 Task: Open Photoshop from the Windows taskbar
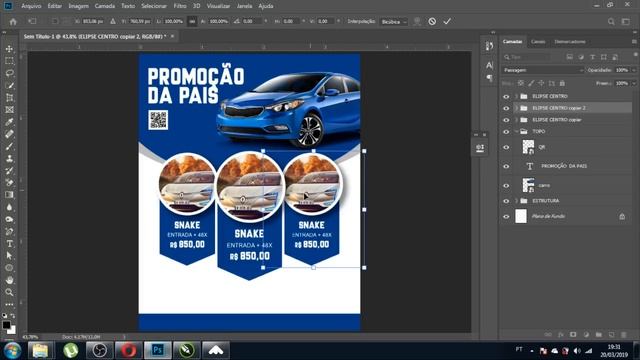pyautogui.click(x=158, y=350)
